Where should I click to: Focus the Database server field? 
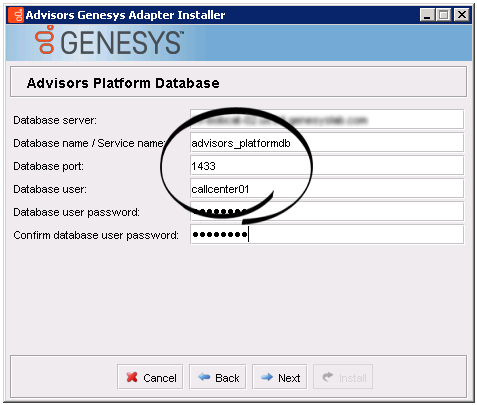(327, 119)
